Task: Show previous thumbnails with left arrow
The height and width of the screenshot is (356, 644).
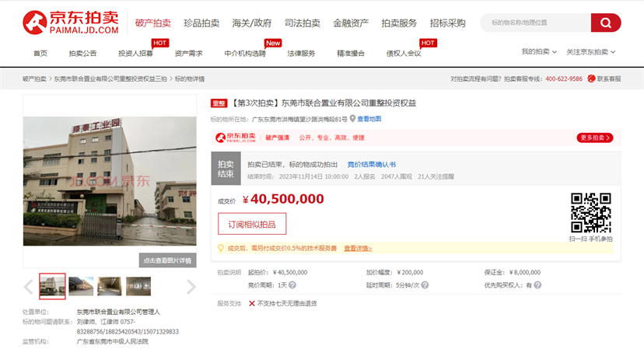Action: click(x=28, y=287)
